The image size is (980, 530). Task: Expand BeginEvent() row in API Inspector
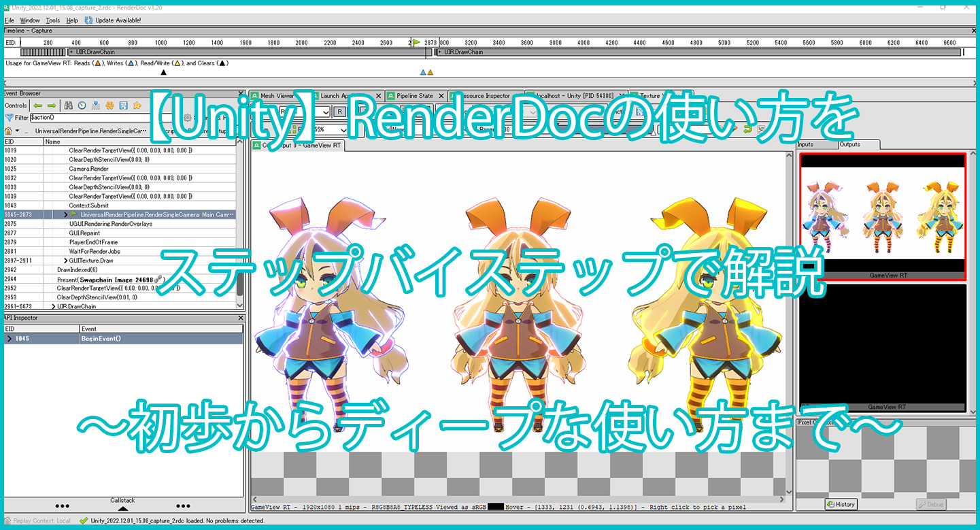(9, 338)
